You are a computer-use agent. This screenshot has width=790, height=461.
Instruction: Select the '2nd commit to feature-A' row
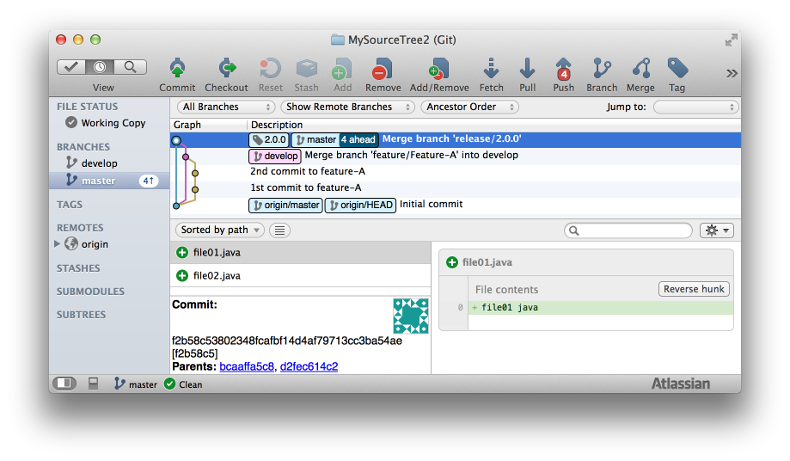point(455,172)
